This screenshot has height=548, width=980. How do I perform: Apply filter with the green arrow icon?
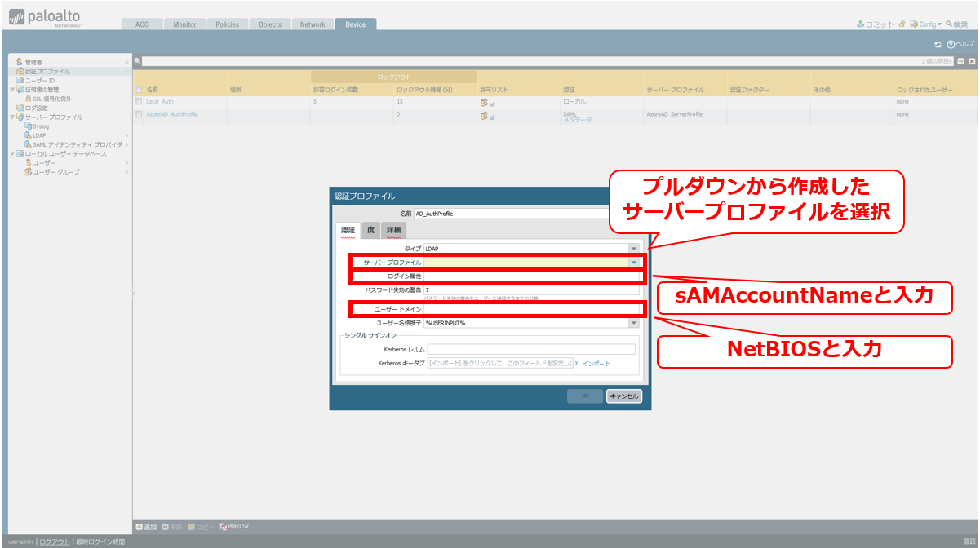[961, 61]
